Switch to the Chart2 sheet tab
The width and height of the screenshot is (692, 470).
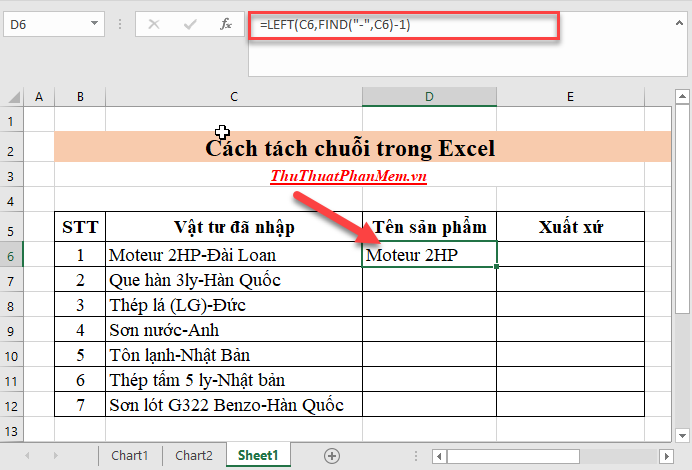(x=193, y=455)
